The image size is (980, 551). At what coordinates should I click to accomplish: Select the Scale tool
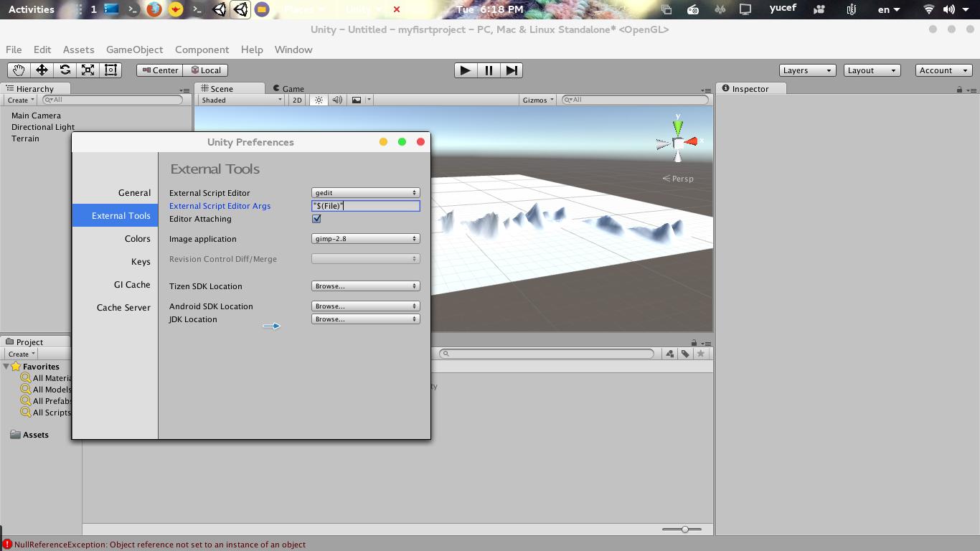point(88,70)
